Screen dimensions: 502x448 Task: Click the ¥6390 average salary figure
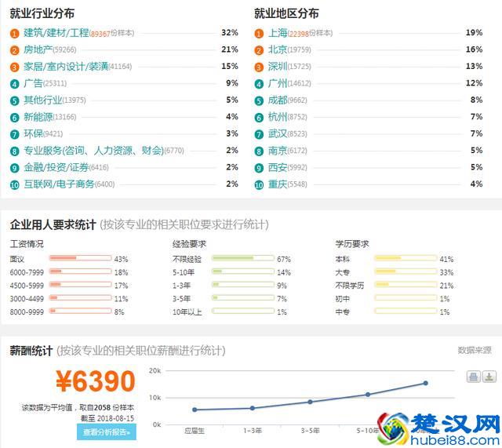96,381
